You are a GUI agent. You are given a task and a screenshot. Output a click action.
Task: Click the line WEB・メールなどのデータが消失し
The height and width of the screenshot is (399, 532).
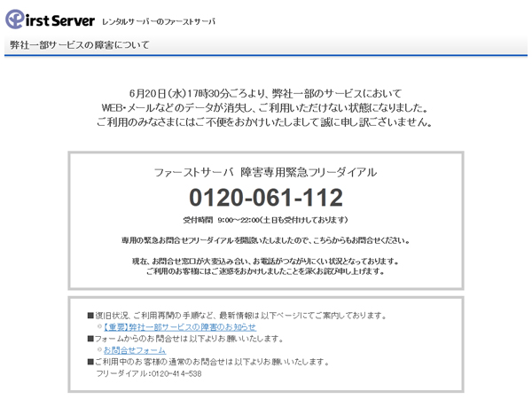click(x=265, y=108)
